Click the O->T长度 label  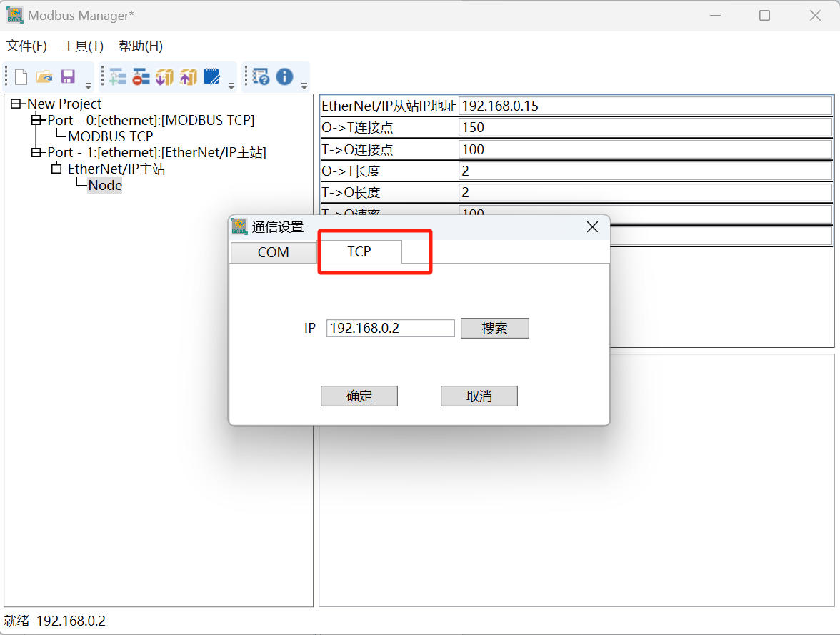point(351,171)
